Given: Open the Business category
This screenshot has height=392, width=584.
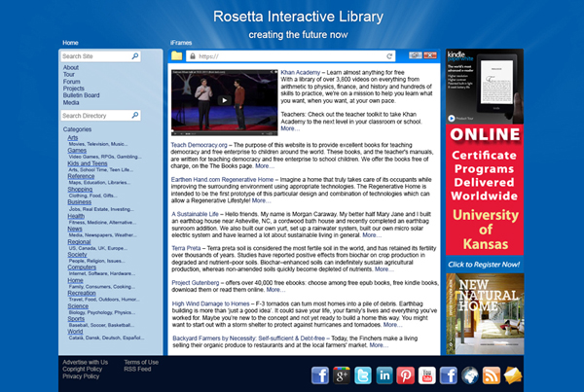Looking at the screenshot, I should click(80, 201).
